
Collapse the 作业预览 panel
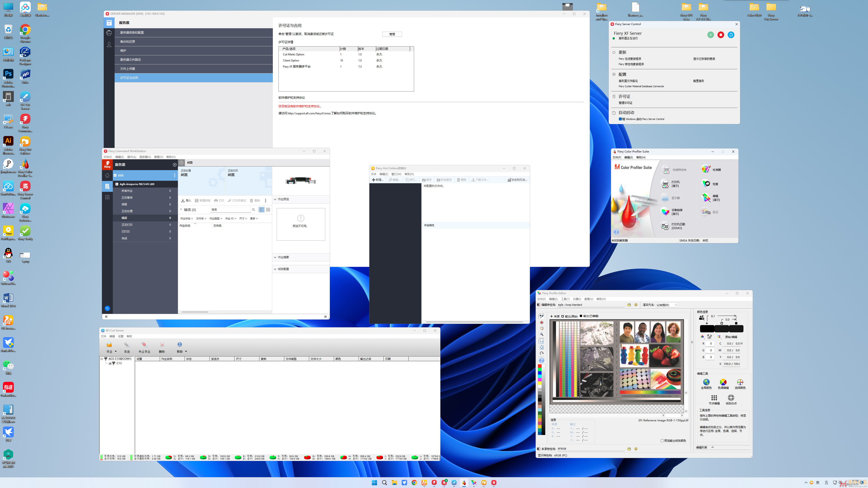275,199
